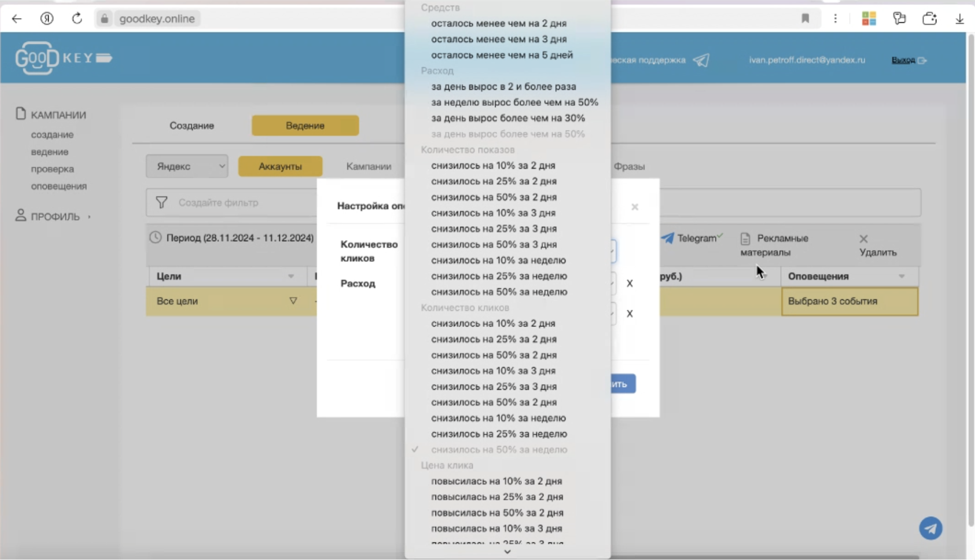
Task: Click the Профиль person icon in sidebar
Action: pos(20,215)
